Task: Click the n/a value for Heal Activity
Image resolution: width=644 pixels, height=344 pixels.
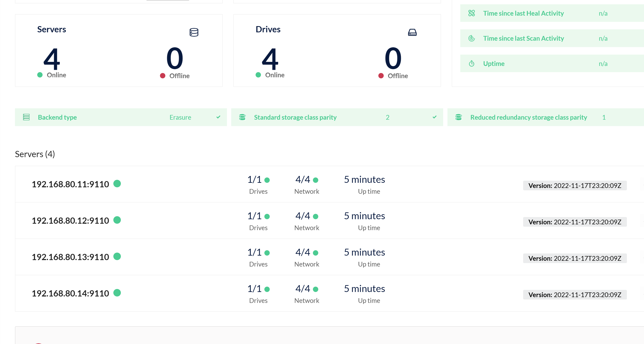Action: [x=603, y=13]
